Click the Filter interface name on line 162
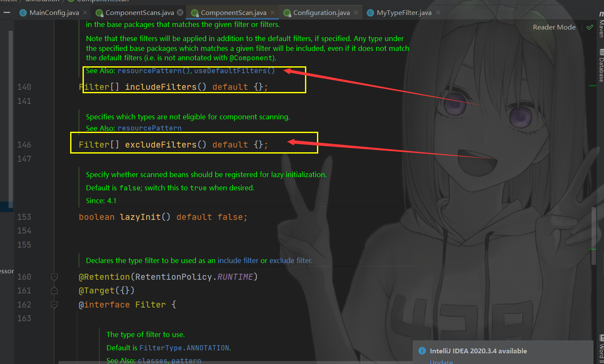The width and height of the screenshot is (604, 364). [151, 305]
